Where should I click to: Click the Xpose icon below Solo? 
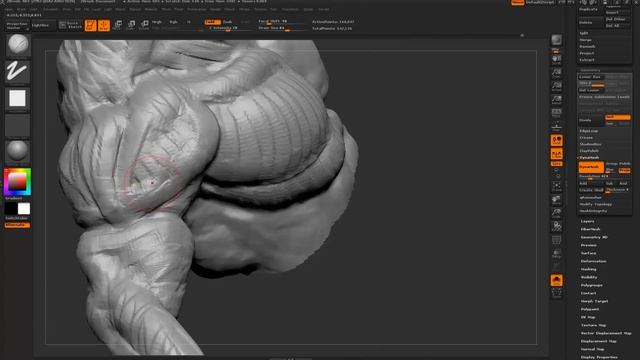(x=557, y=294)
